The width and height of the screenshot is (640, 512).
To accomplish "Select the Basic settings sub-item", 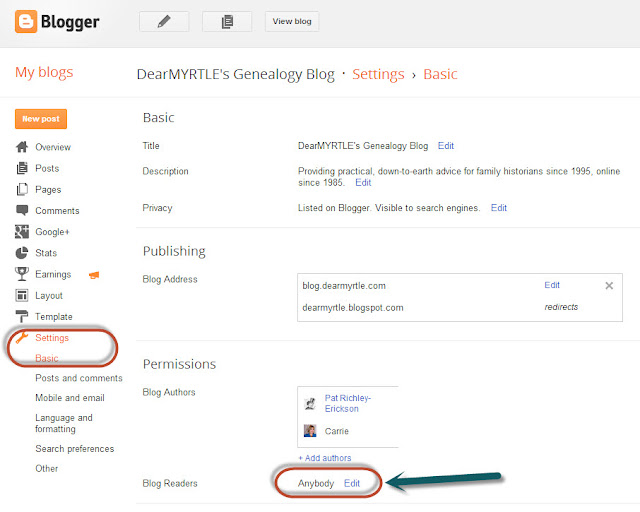I will coord(47,358).
